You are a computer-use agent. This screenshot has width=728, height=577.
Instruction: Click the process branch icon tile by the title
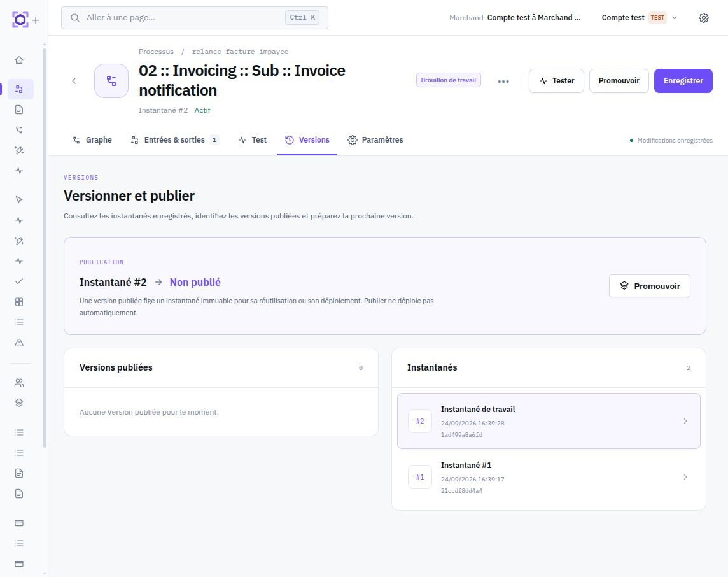coord(111,81)
